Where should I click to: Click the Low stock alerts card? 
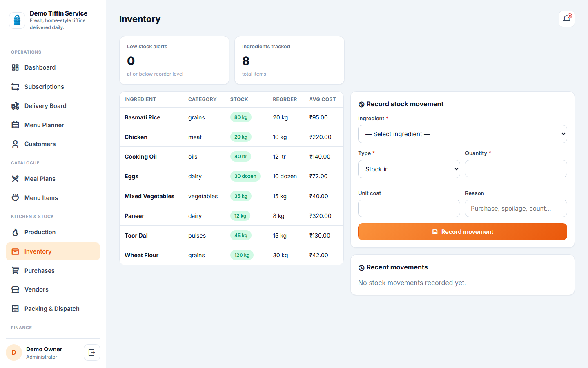pos(174,61)
